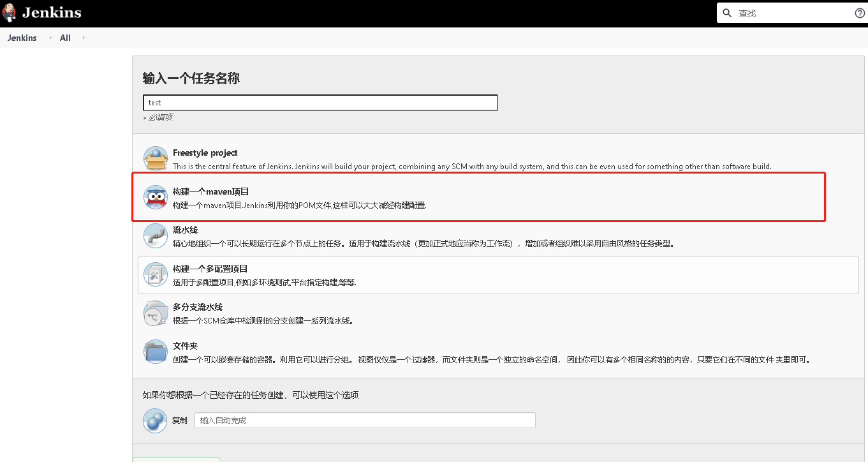Click the 多分支流水线 branch icon
Viewport: 868px width, 462px height.
tap(156, 313)
